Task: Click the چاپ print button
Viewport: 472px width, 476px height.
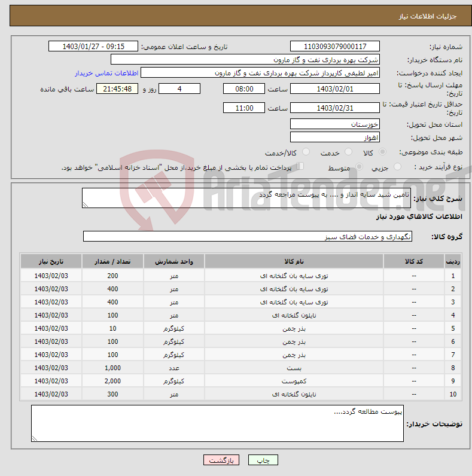Action: tap(263, 460)
